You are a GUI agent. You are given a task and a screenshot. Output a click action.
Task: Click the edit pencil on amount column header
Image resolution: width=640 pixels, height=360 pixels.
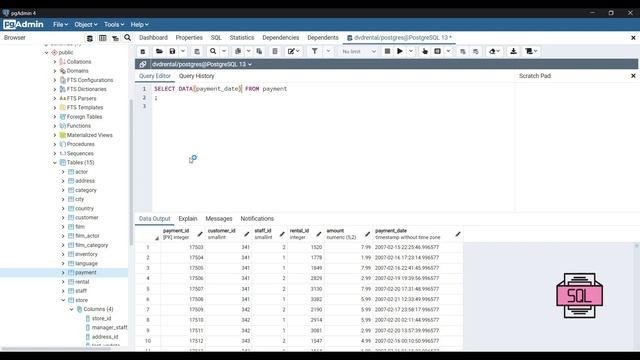coord(367,234)
